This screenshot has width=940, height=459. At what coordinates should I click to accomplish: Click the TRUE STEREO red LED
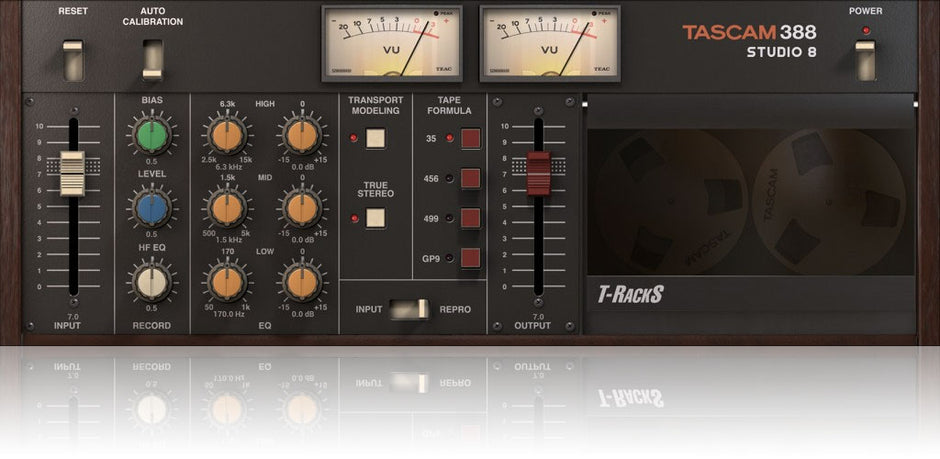pyautogui.click(x=354, y=218)
